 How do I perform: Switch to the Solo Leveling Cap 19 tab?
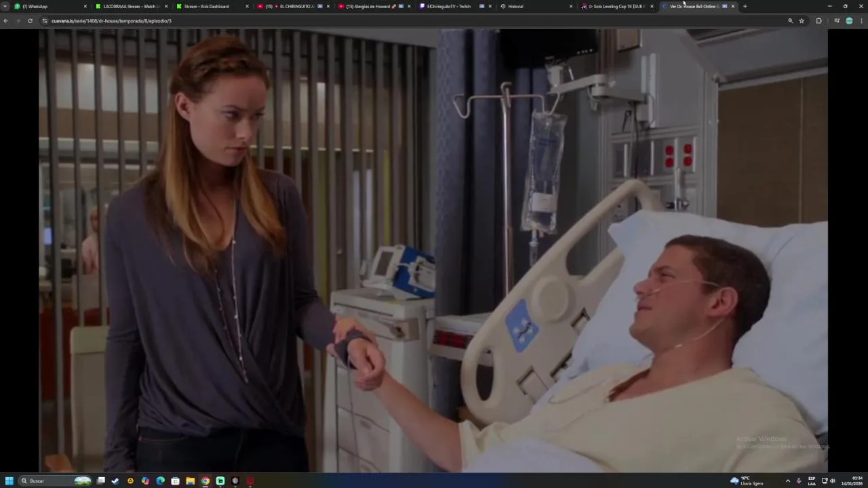coord(615,6)
